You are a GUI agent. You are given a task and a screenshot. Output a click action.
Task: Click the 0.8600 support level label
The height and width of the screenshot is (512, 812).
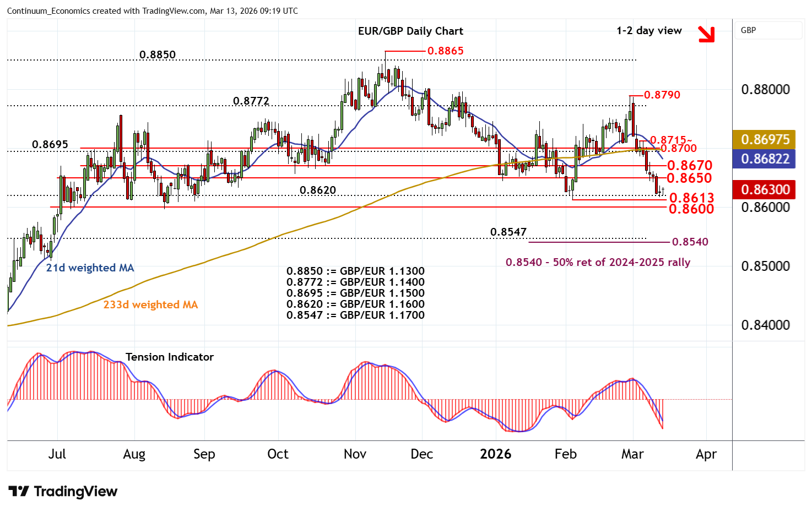click(691, 209)
